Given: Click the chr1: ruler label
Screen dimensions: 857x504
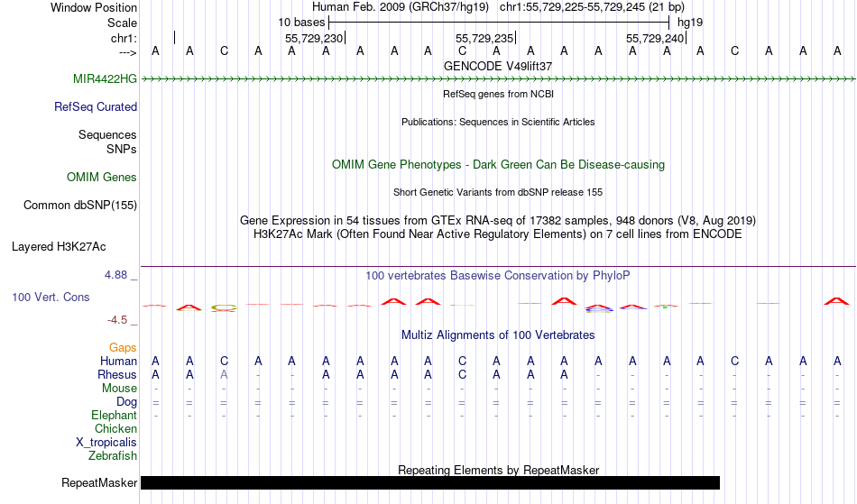Looking at the screenshot, I should click(124, 38).
